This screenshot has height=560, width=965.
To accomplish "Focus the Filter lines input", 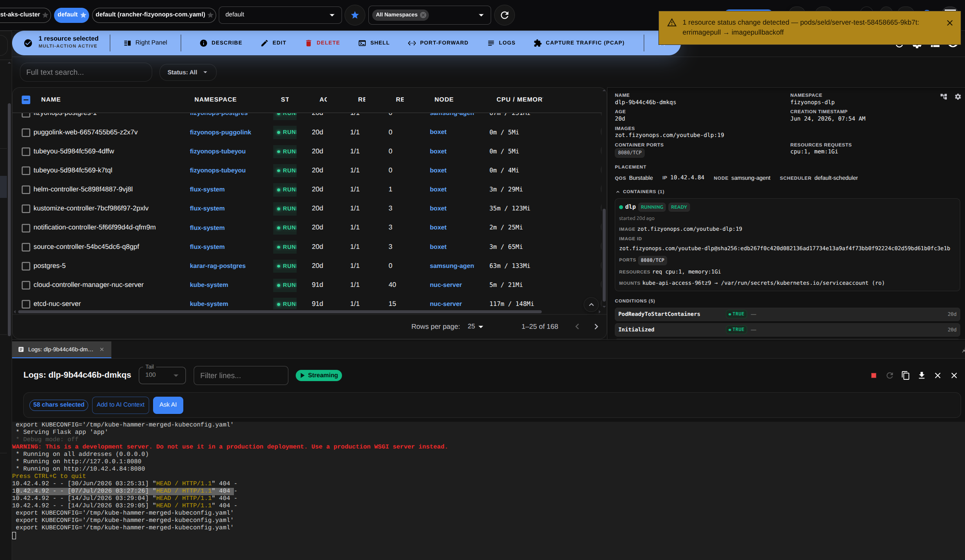I will 241,375.
